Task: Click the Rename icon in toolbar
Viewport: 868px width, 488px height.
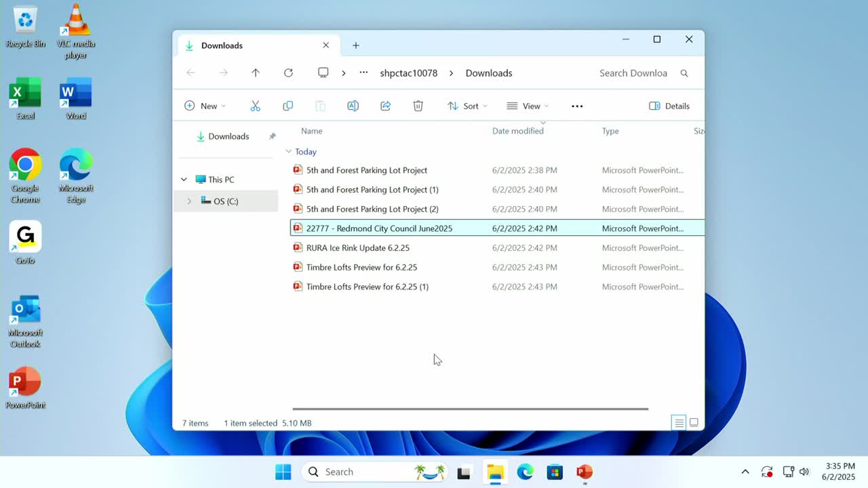Action: tap(353, 106)
